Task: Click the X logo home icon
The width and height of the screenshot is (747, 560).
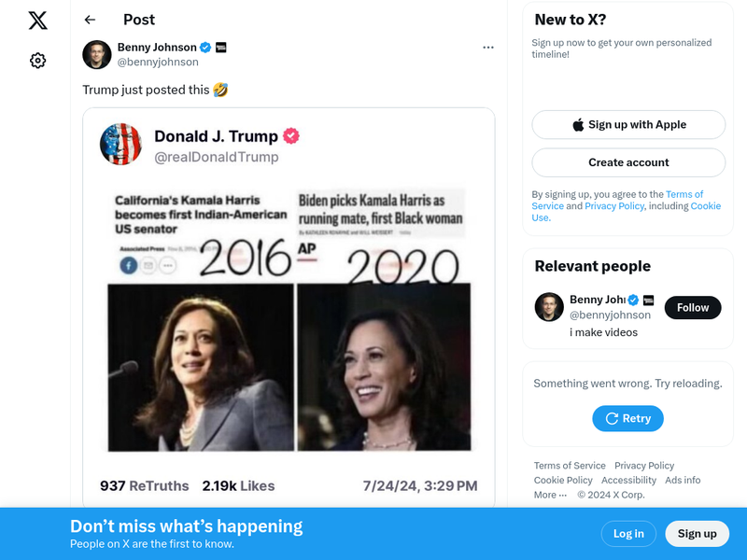Action: 37,21
